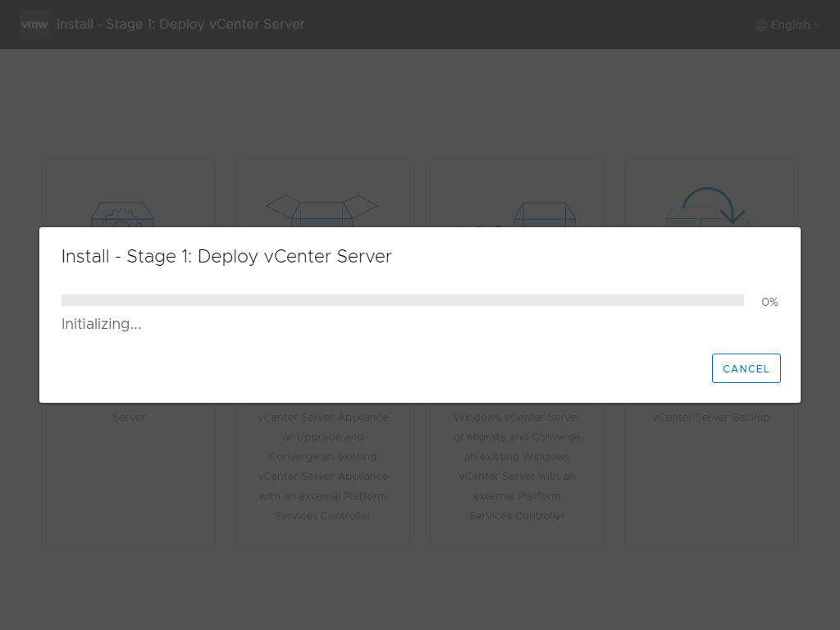Click the Migrate card box icon
840x630 pixels.
[545, 214]
